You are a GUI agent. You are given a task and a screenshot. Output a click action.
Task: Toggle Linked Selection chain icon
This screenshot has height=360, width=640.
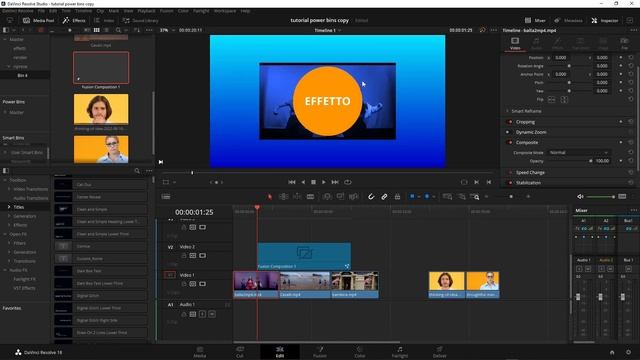coord(384,197)
